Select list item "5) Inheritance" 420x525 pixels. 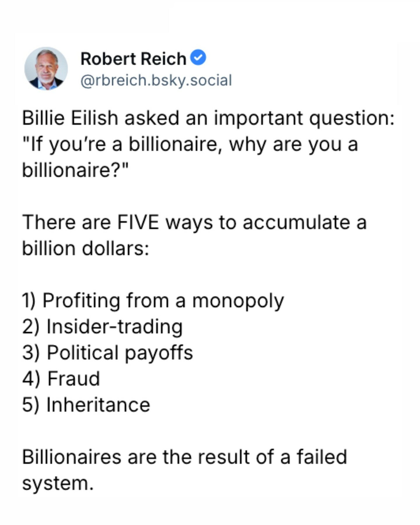click(86, 405)
